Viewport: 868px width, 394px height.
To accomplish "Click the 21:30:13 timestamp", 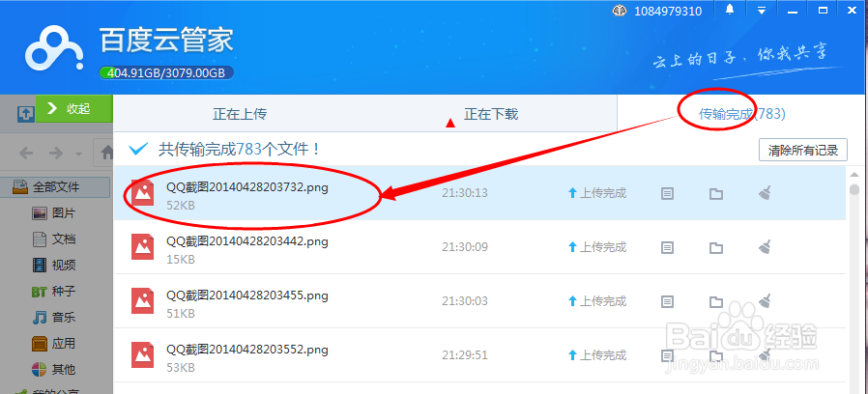I will coord(464,193).
